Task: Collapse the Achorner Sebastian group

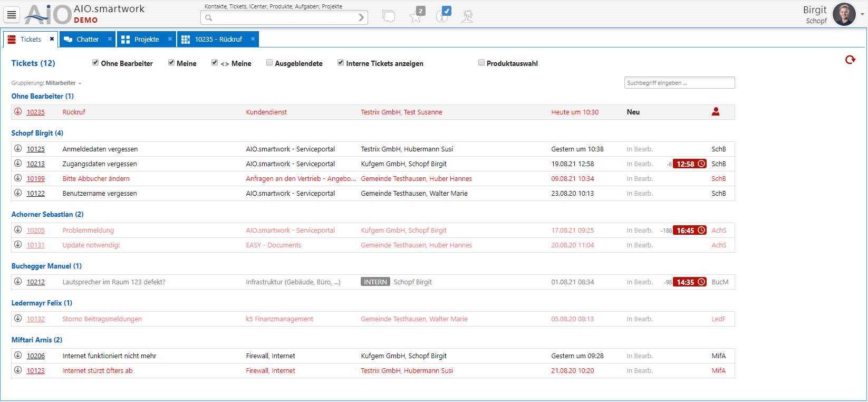Action: [47, 214]
